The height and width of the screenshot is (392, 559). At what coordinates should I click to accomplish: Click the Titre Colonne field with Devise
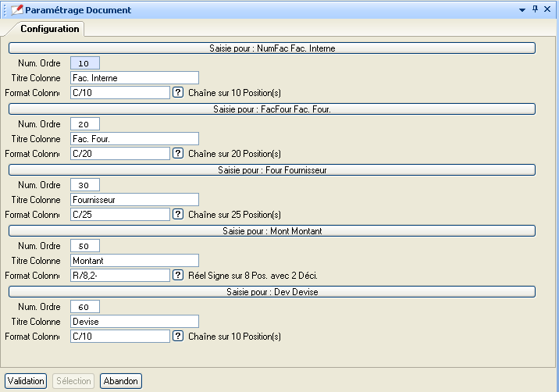click(134, 322)
